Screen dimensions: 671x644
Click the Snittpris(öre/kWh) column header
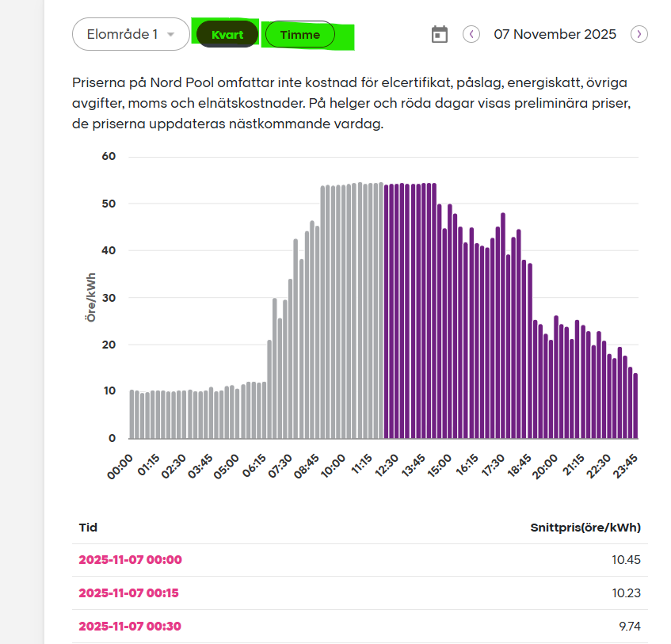point(585,527)
